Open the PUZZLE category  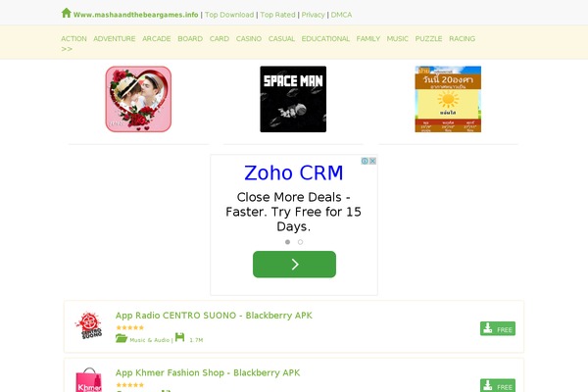(428, 38)
